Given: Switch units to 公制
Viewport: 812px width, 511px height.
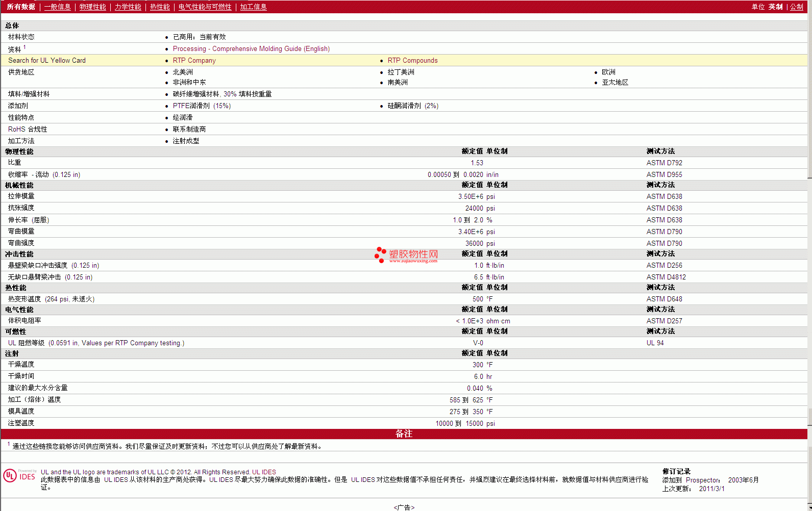Looking at the screenshot, I should pos(797,7).
